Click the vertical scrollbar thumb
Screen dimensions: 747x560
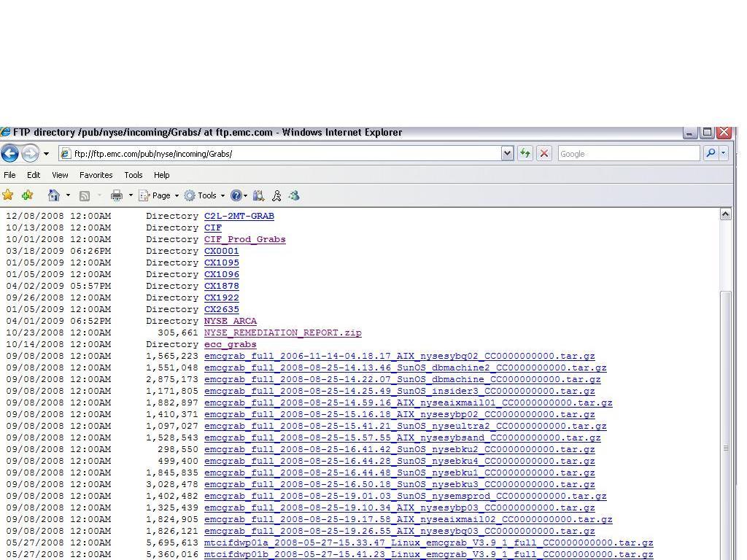(x=726, y=425)
